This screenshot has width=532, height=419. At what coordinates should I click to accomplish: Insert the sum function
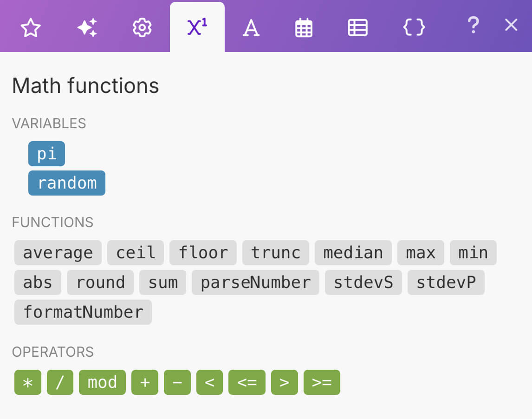click(163, 282)
